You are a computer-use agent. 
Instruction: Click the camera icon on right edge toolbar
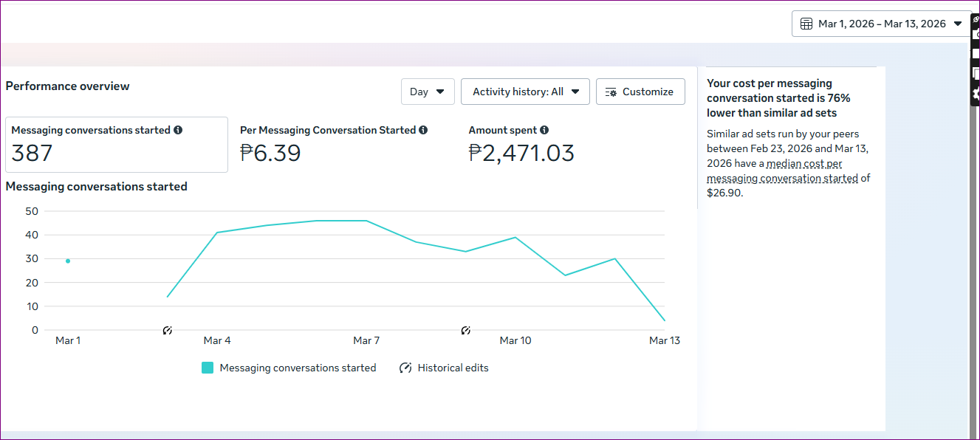point(975,34)
